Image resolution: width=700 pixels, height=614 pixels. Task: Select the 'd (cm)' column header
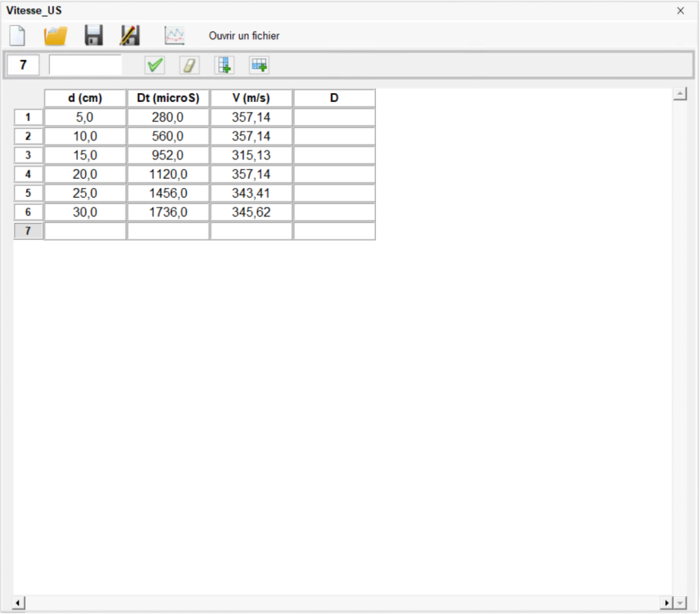[85, 98]
